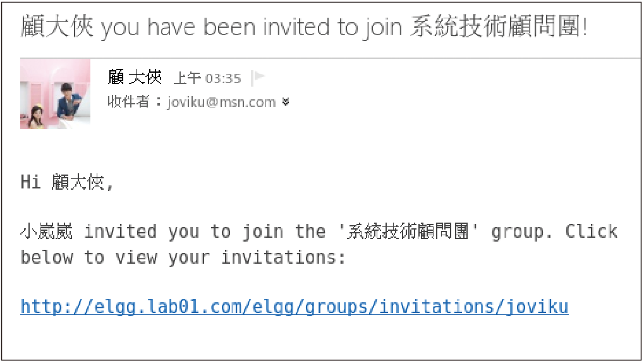Click the email subject title line
The image size is (644, 363).
click(304, 27)
